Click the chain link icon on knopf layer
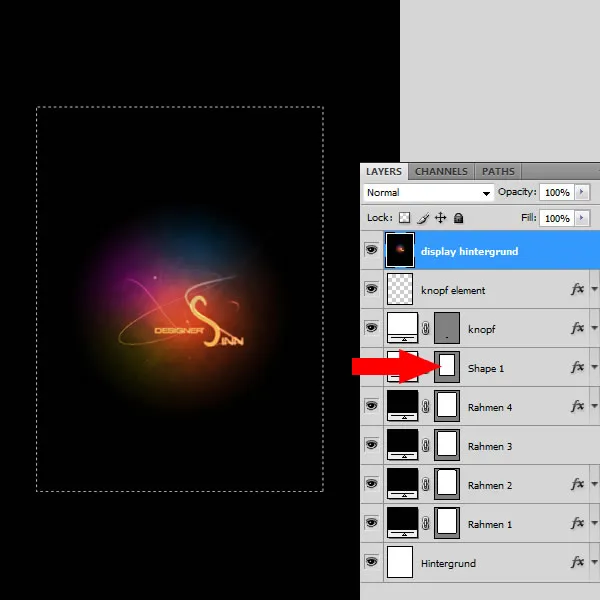This screenshot has height=600, width=600. [x=425, y=329]
